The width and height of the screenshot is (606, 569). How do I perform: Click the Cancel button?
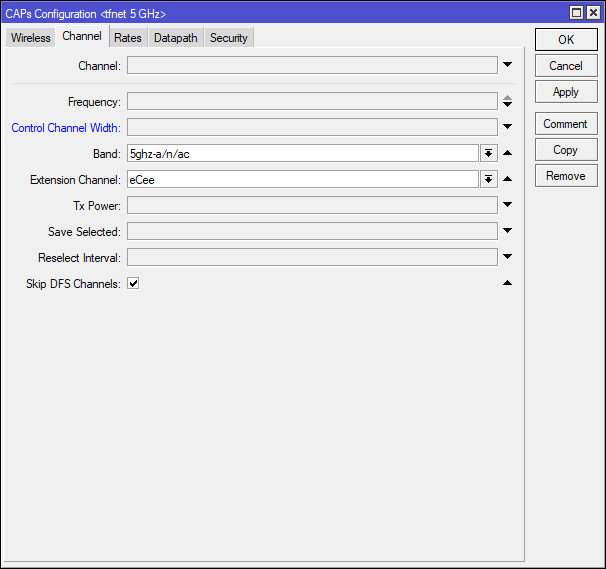[566, 66]
